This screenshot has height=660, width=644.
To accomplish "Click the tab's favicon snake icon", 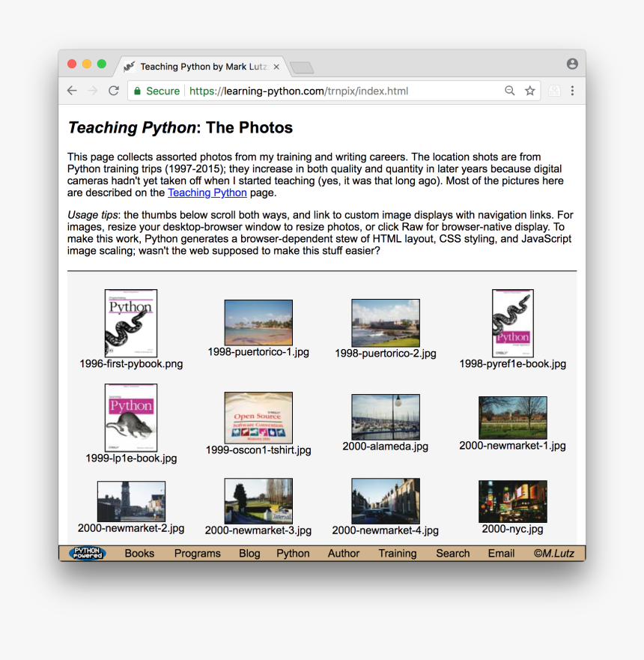I will (x=130, y=67).
